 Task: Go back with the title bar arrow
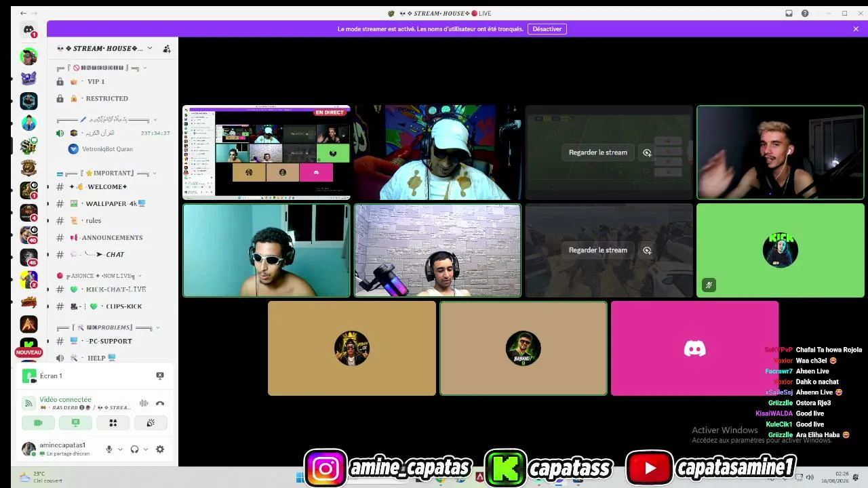tap(24, 14)
